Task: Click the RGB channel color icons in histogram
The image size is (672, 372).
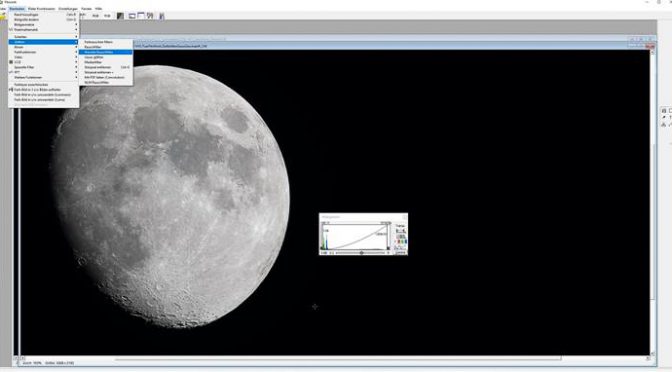Action: pyautogui.click(x=401, y=242)
